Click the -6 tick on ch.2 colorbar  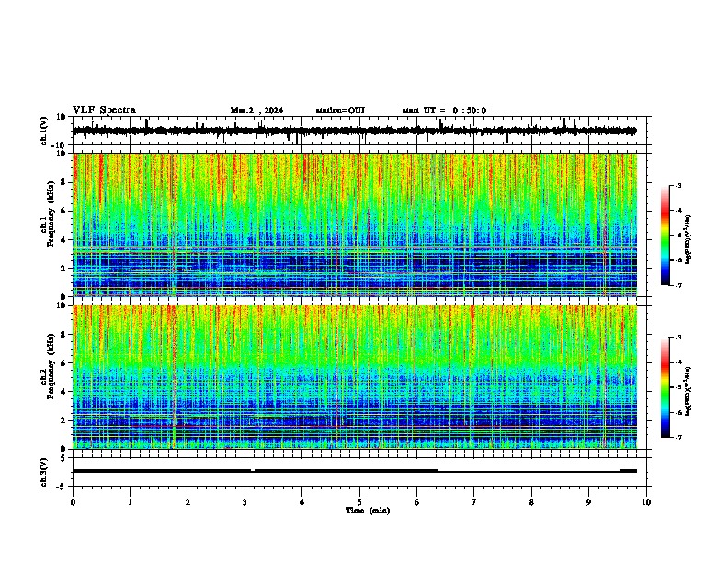pos(677,412)
